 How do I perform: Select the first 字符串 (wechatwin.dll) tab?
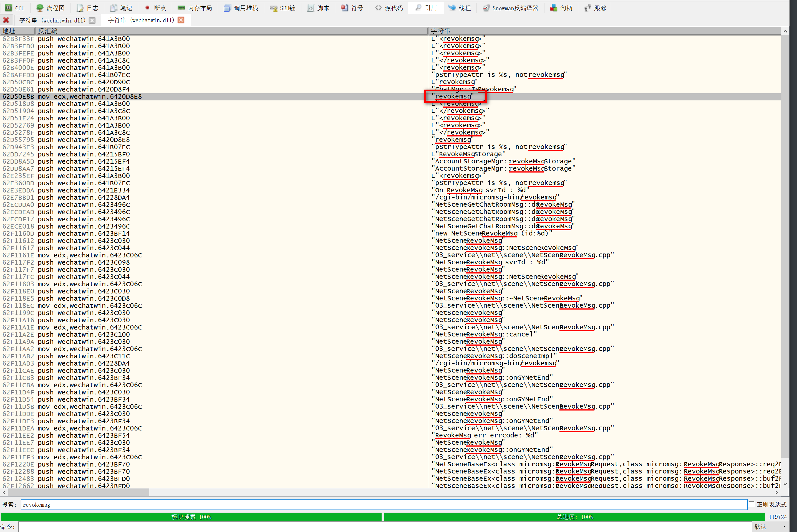[x=52, y=20]
